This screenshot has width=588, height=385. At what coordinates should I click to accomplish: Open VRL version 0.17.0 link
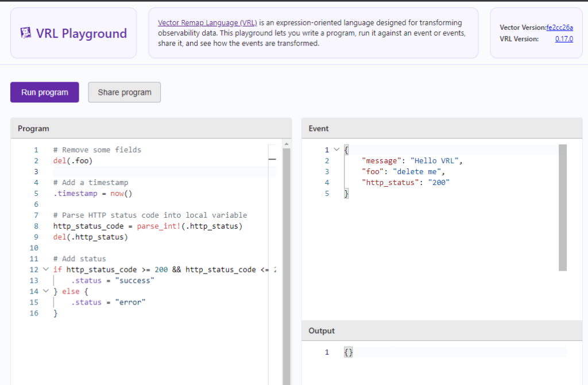tap(563, 39)
